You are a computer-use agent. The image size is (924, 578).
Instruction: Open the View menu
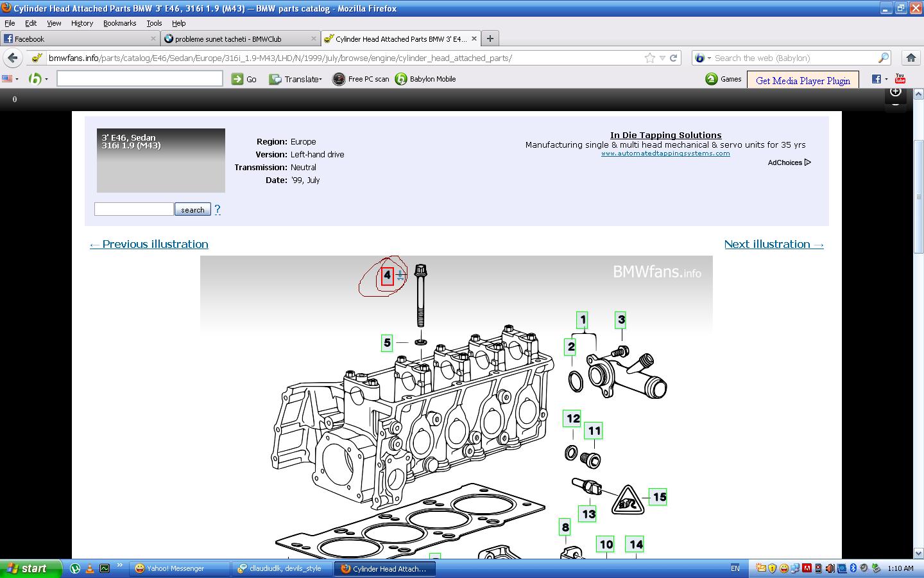click(x=54, y=23)
